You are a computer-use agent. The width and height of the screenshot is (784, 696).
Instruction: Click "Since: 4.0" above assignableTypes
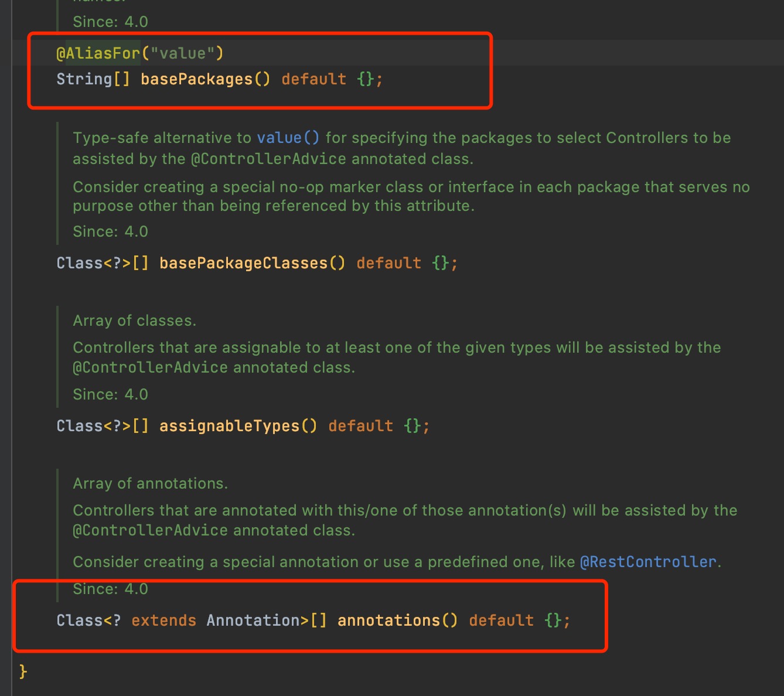point(110,394)
